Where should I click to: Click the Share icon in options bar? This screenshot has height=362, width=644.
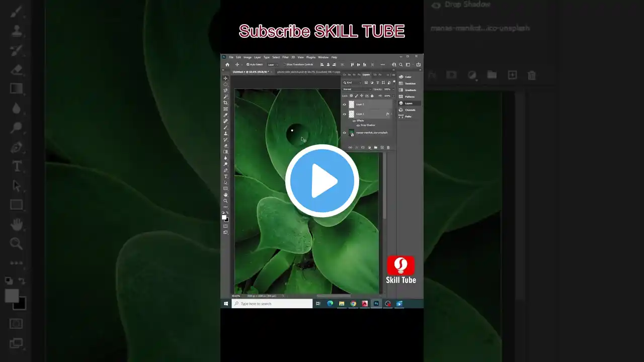(x=418, y=64)
